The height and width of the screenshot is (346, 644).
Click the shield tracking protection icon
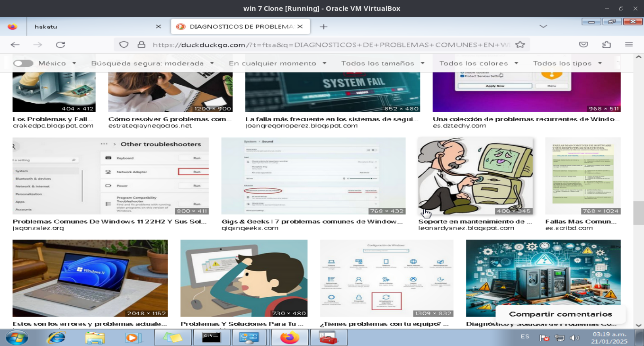pyautogui.click(x=124, y=44)
